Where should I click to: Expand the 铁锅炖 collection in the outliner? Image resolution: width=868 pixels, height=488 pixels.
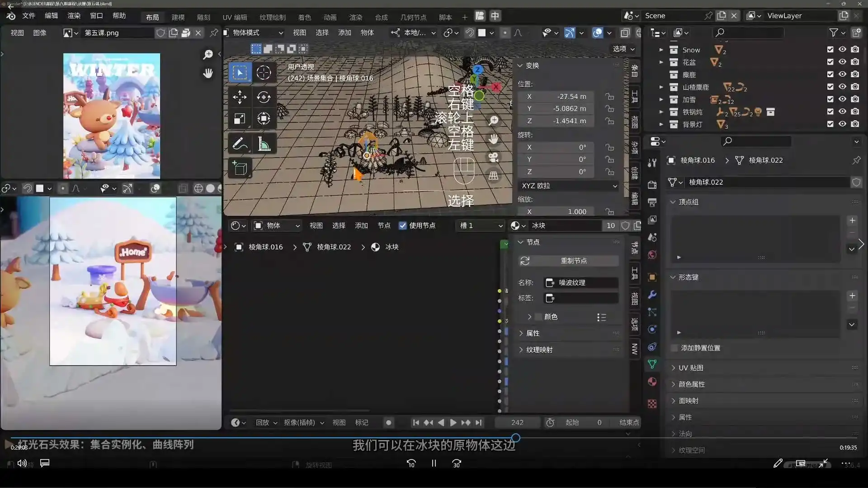(662, 112)
